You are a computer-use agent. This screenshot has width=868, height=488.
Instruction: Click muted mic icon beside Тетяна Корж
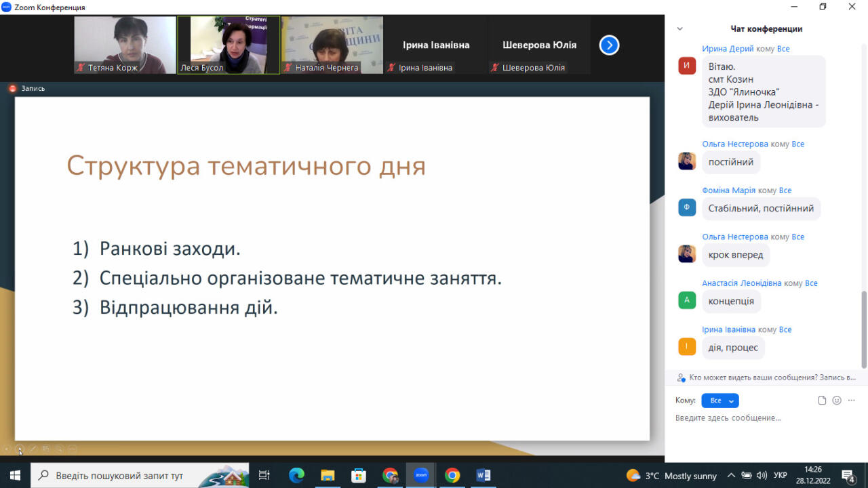[x=81, y=68]
